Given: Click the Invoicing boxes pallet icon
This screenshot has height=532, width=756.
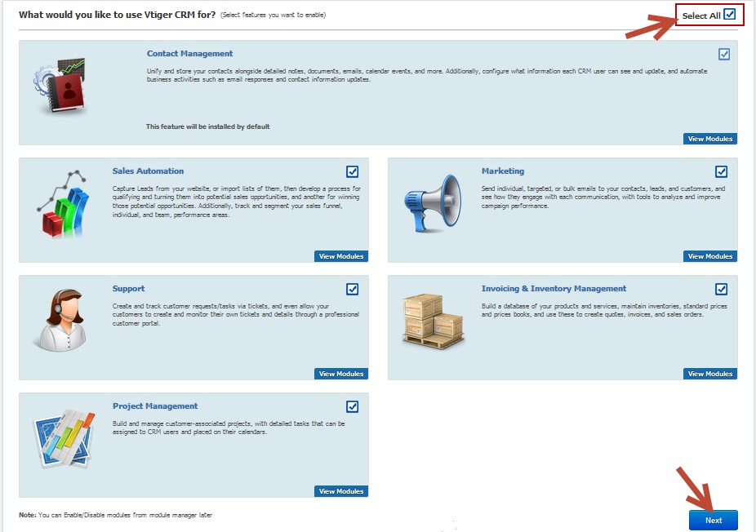Looking at the screenshot, I should (433, 321).
